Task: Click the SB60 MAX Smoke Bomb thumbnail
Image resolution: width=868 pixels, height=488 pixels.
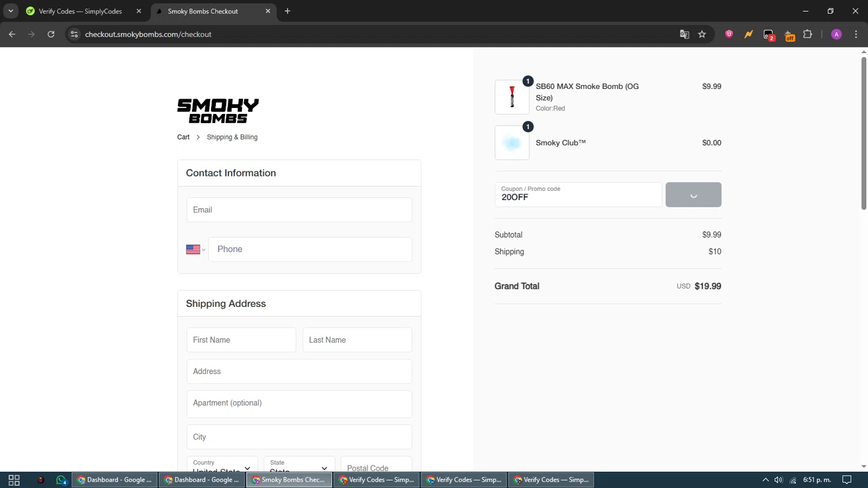Action: point(512,97)
